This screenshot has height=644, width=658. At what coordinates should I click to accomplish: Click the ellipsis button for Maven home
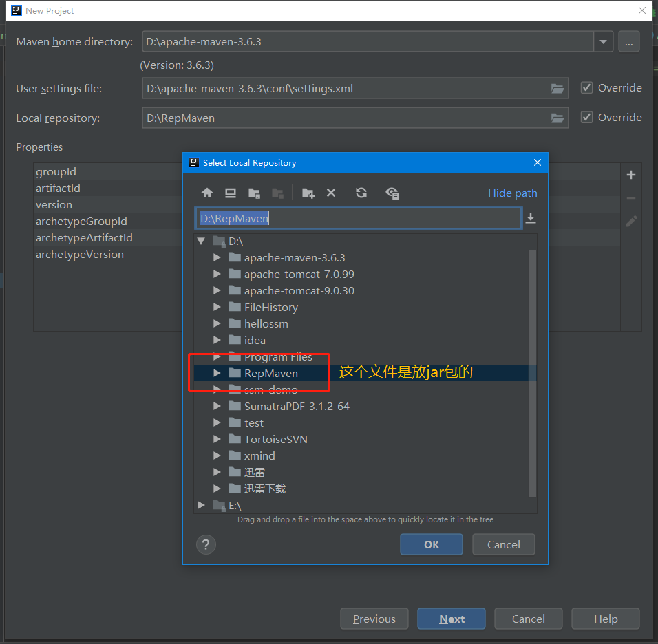628,41
